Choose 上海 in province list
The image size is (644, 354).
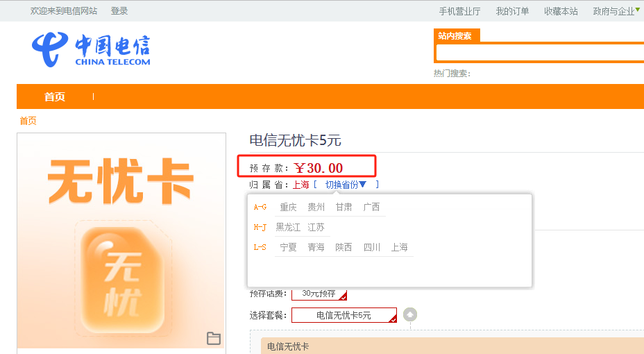(399, 247)
